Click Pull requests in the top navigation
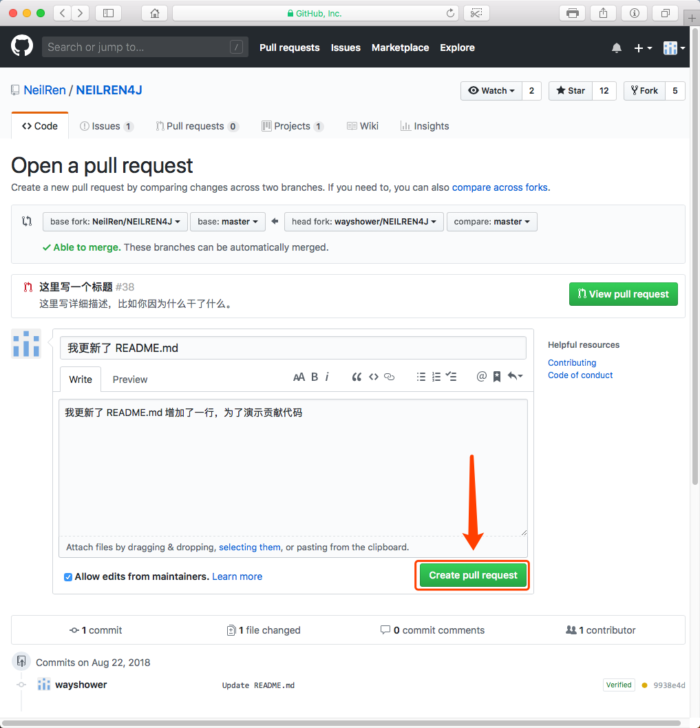This screenshot has height=728, width=700. coord(290,48)
